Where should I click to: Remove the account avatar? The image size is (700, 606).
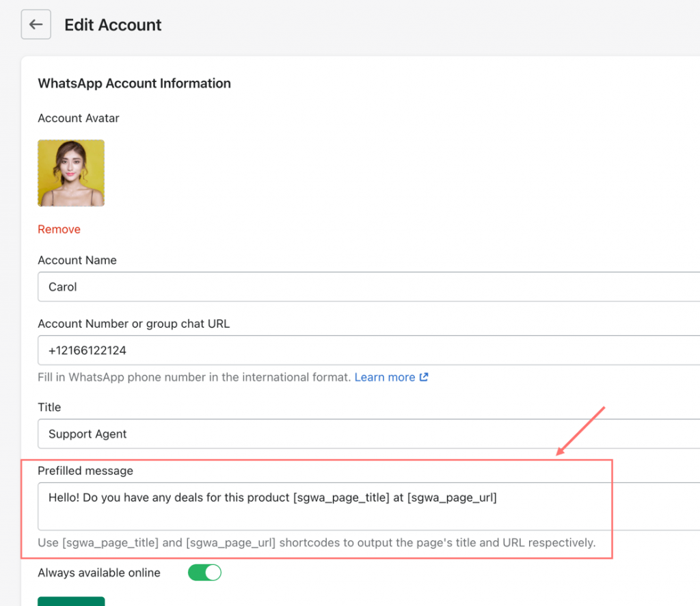pyautogui.click(x=59, y=229)
